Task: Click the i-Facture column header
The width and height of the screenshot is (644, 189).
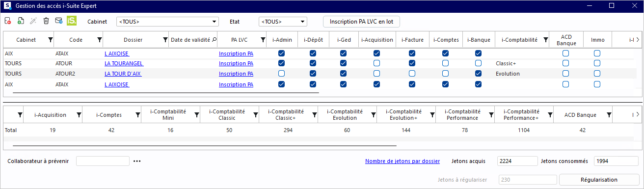Action: [x=412, y=40]
